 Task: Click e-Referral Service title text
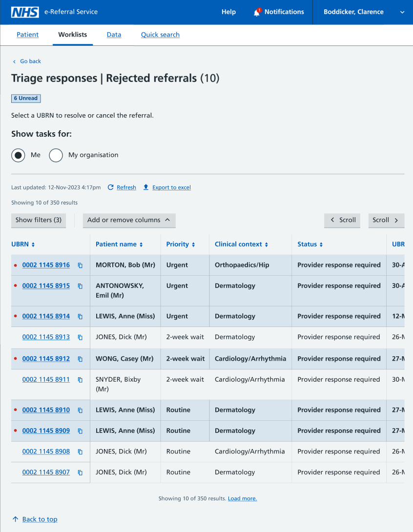pos(71,12)
